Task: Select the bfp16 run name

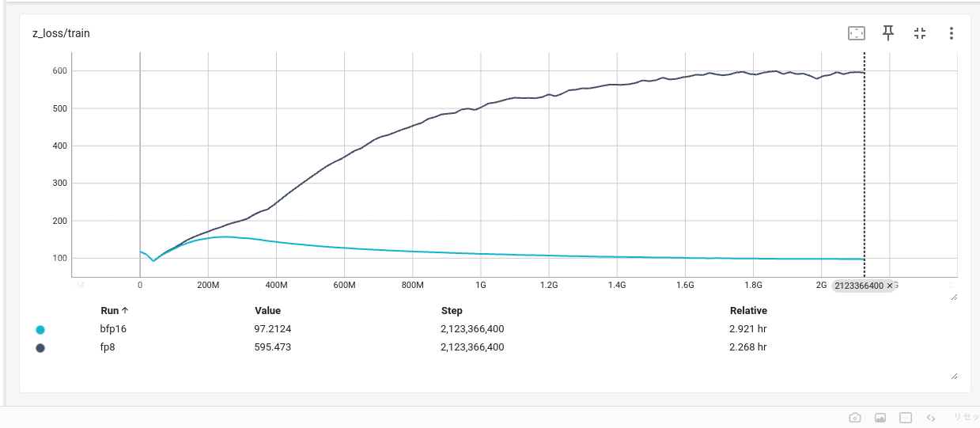Action: coord(114,329)
